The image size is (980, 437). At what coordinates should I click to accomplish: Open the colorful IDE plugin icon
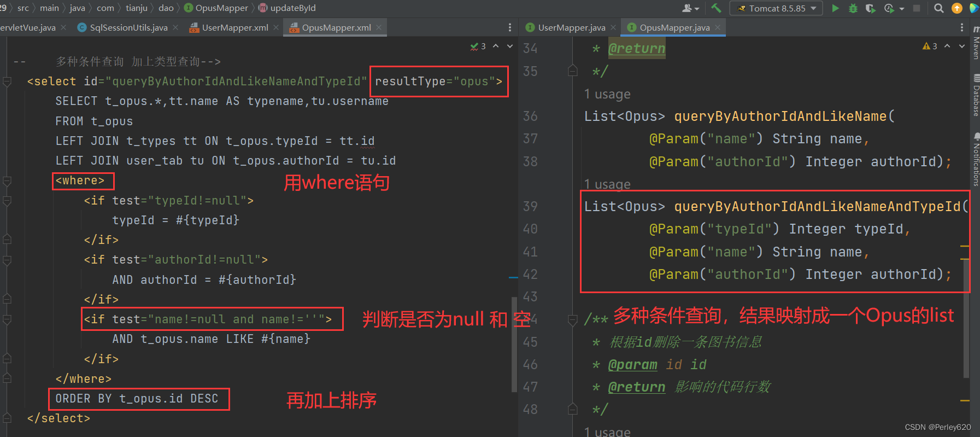tap(974, 8)
